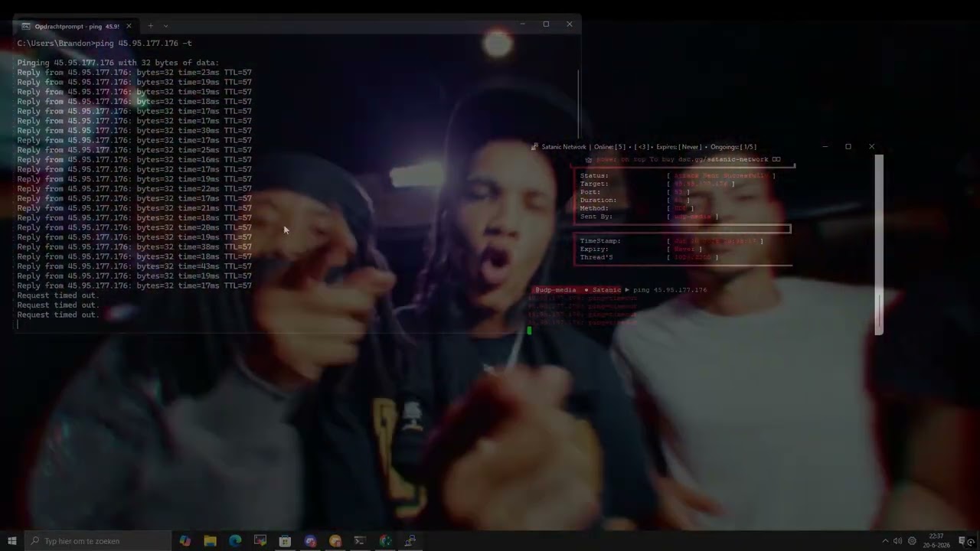Click the 'TimeStamp:' label in Satanic Network
Image resolution: width=980 pixels, height=551 pixels.
pyautogui.click(x=600, y=241)
